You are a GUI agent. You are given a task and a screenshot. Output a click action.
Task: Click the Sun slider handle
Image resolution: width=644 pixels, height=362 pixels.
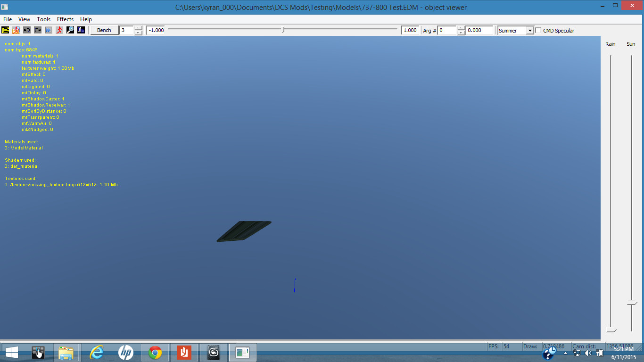632,303
